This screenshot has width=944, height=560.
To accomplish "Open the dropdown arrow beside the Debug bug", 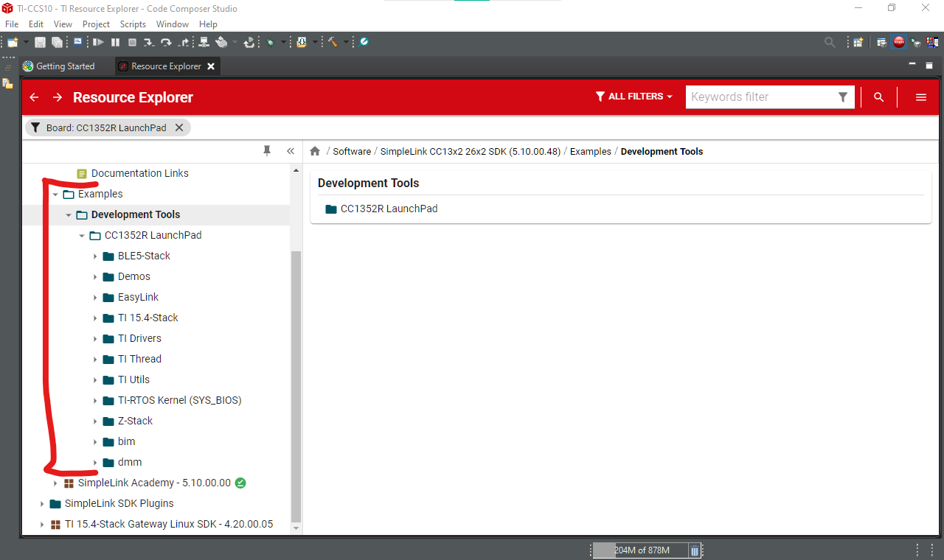I will coord(283,43).
